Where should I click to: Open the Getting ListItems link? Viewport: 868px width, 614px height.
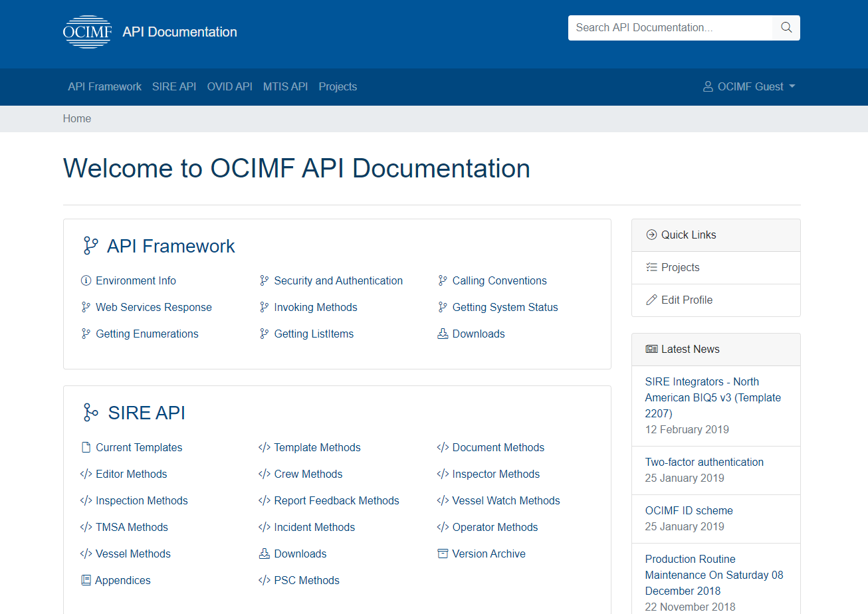click(314, 334)
